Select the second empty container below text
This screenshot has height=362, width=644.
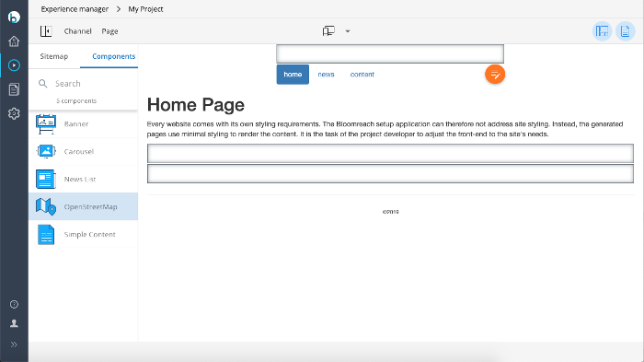[x=390, y=173]
